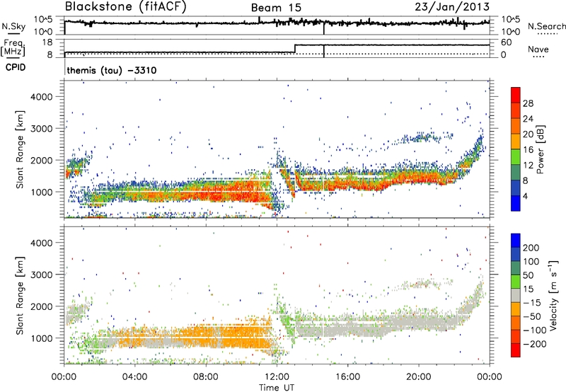Click the Velocity [m s-1] colorbar title

pyautogui.click(x=553, y=295)
